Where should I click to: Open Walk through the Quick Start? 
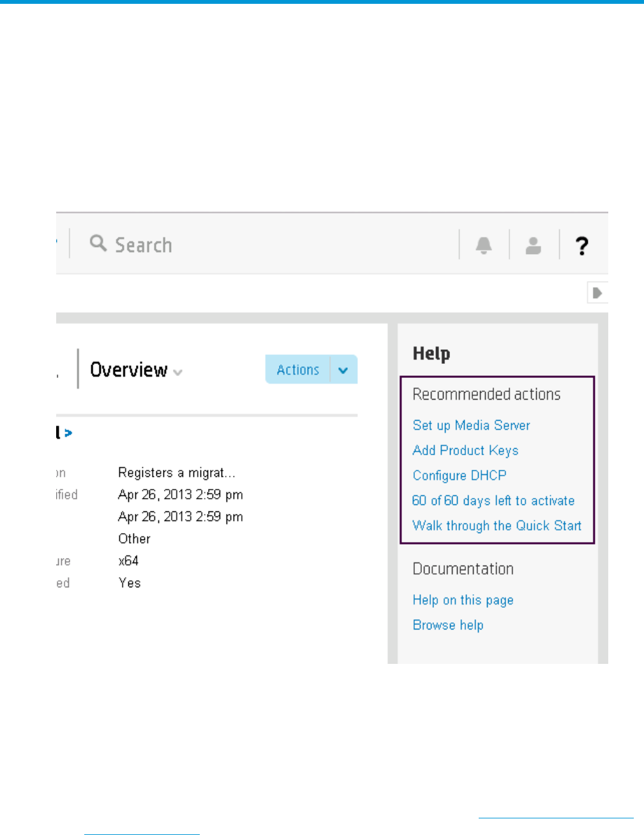click(497, 525)
